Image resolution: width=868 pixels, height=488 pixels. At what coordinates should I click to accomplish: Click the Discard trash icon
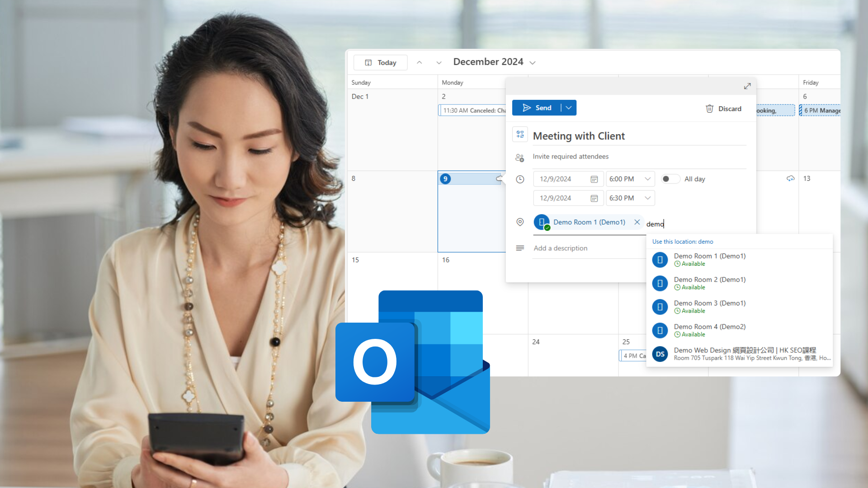(709, 108)
